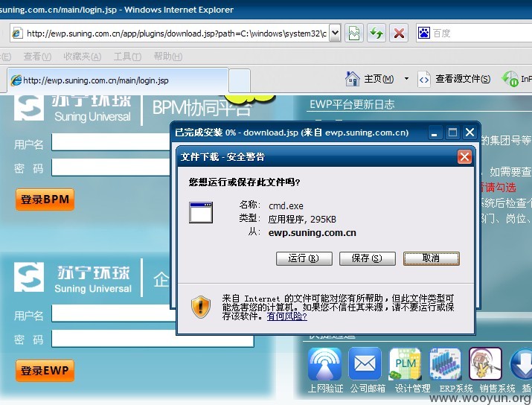The width and height of the screenshot is (532, 405).
Task: Click the green InPrivate toolbar icon
Action: tap(510, 79)
